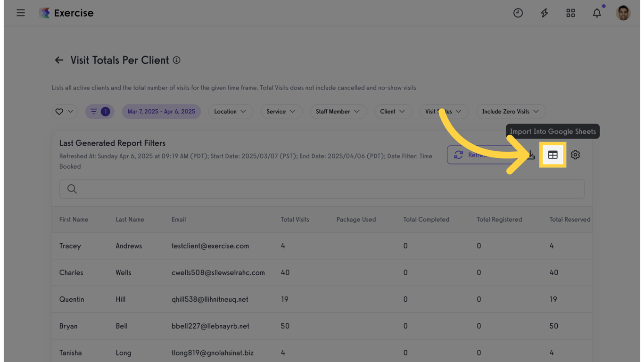The width and height of the screenshot is (644, 362).
Task: Open the active filters pill showing 1
Action: point(99,111)
